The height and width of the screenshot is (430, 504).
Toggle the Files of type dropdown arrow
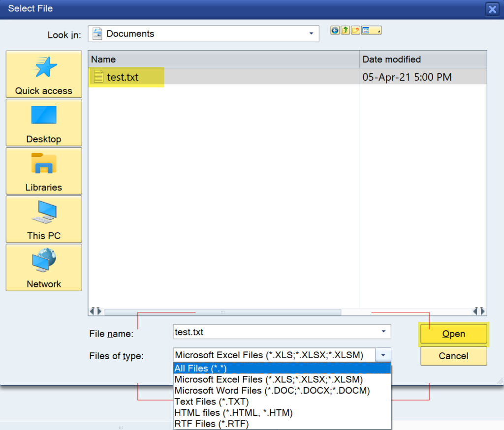tap(383, 355)
